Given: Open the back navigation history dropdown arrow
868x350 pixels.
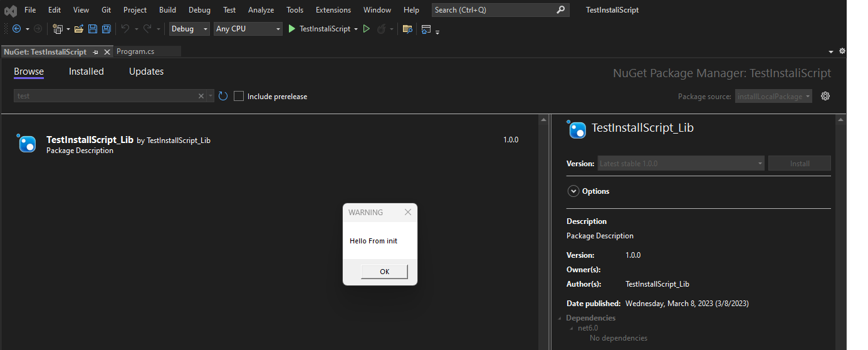Looking at the screenshot, I should (x=28, y=29).
